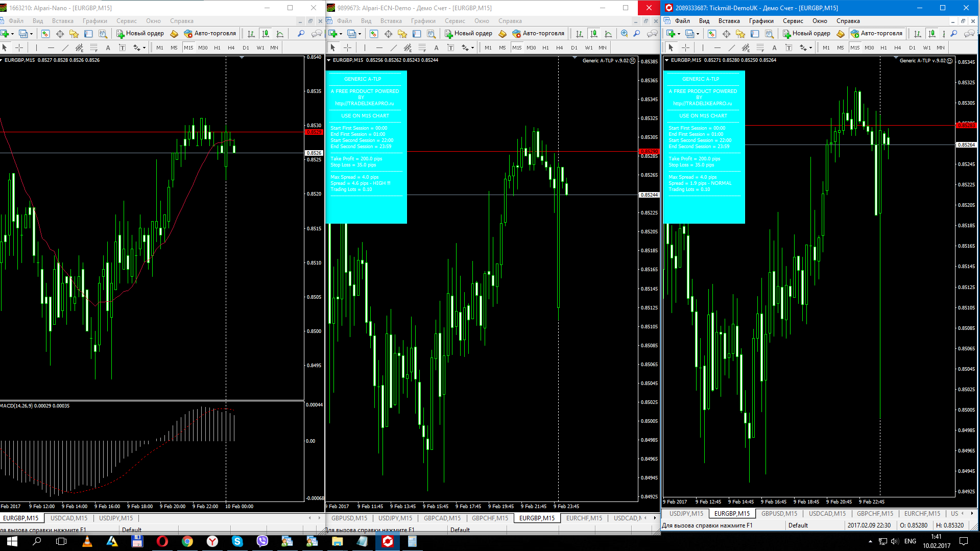Click Новый ордер in the Alpari-Nano window

[x=140, y=34]
